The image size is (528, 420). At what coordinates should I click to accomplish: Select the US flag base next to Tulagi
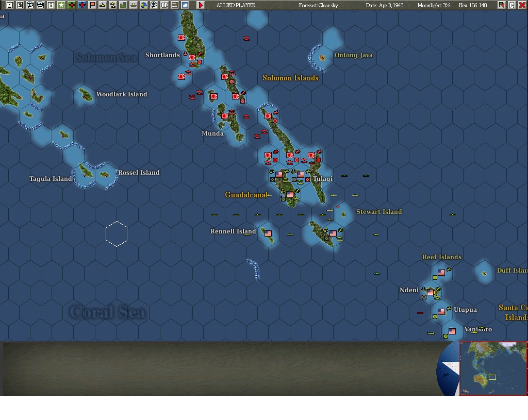click(301, 175)
